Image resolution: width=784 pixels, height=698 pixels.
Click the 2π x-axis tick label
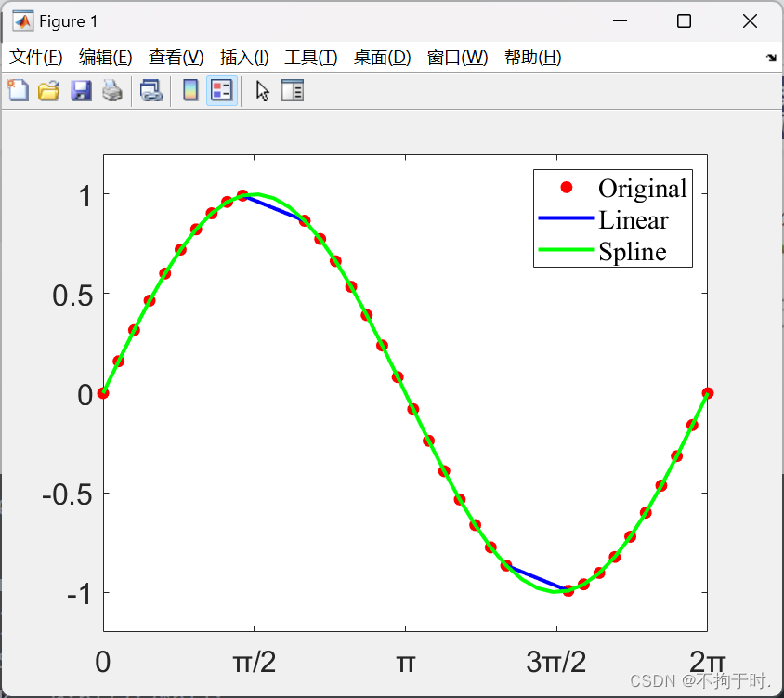pos(707,662)
